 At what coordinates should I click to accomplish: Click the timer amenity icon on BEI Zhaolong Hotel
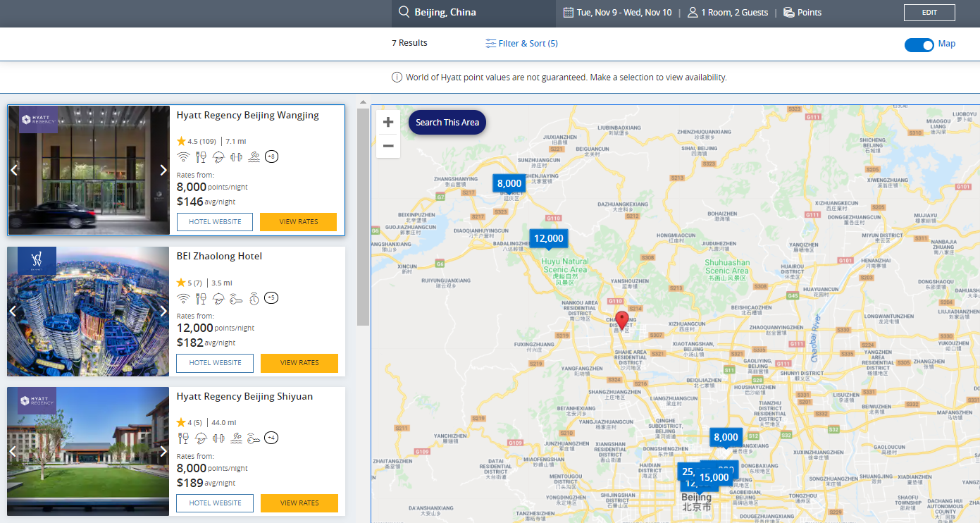click(x=254, y=298)
